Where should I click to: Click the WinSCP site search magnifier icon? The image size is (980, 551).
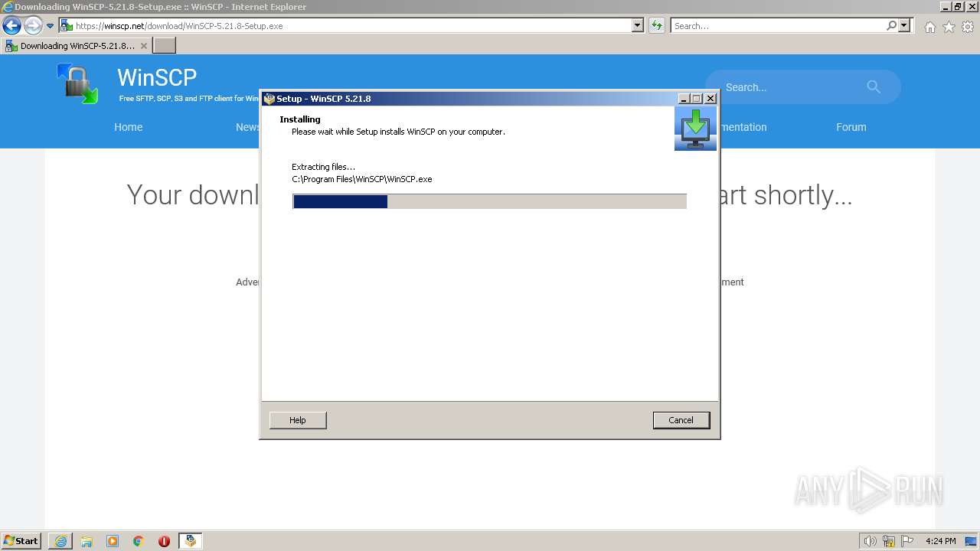[874, 86]
